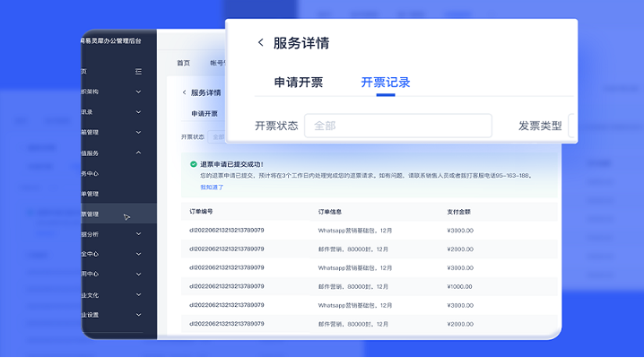Select the 首页 breadcrumb tab
The height and width of the screenshot is (358, 644).
pos(184,63)
